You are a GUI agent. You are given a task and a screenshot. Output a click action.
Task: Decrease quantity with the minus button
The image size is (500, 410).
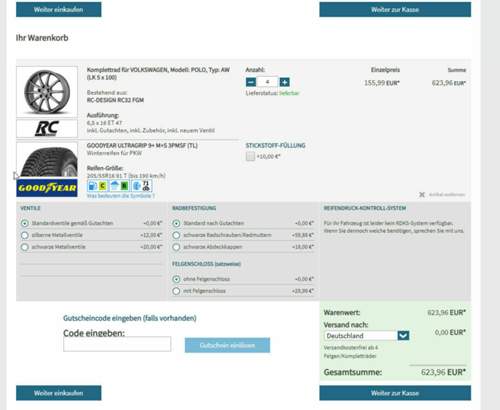click(251, 82)
